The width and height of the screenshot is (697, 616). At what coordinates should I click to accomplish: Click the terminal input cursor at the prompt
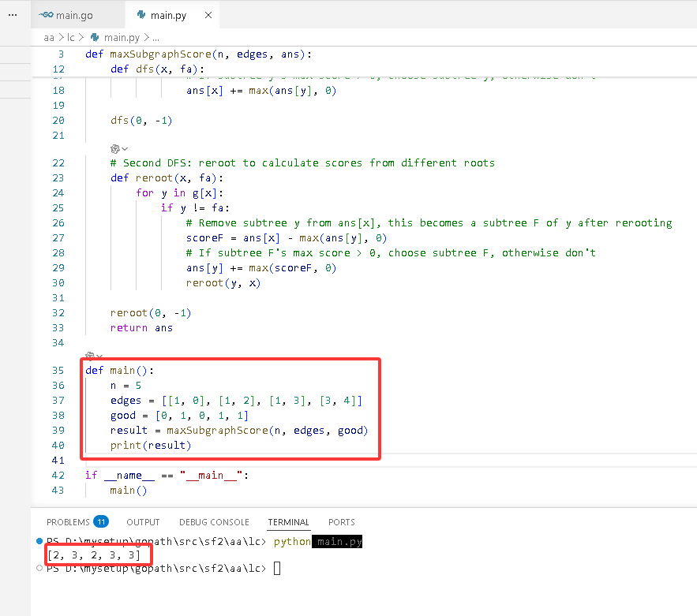pos(277,569)
